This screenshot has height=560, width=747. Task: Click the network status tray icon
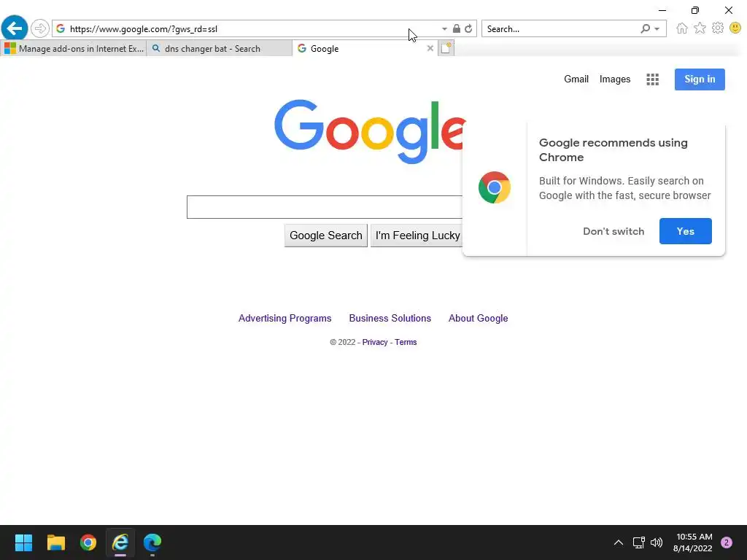638,542
